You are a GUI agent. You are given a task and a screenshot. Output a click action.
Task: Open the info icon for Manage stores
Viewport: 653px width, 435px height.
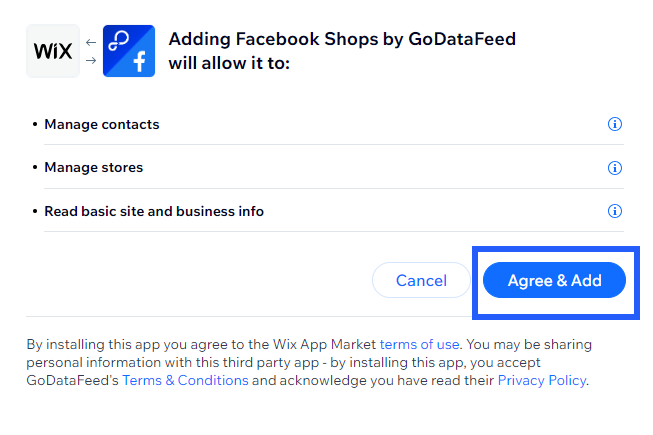615,168
